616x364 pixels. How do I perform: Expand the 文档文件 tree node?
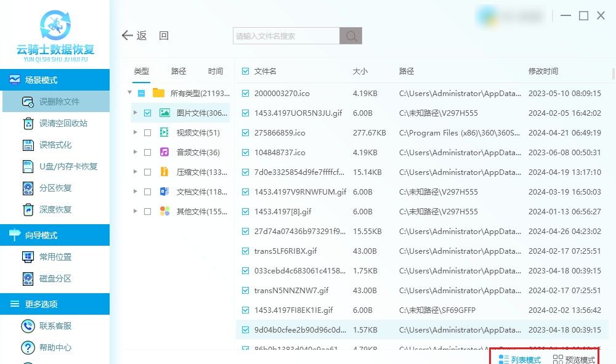135,191
